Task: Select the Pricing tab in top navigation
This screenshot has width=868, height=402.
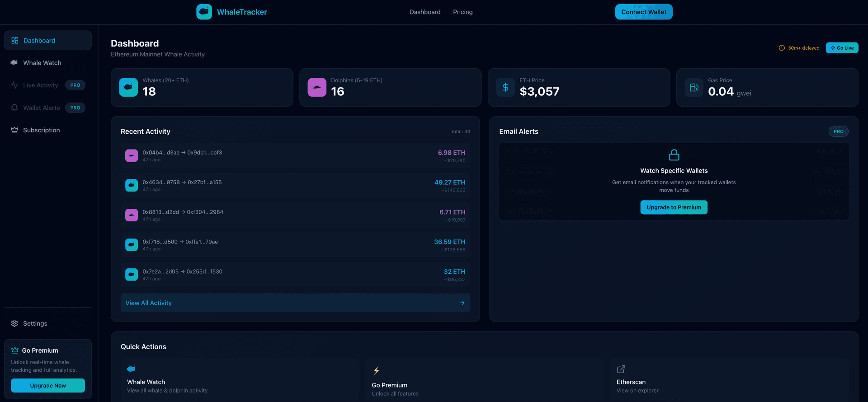Action: point(462,12)
